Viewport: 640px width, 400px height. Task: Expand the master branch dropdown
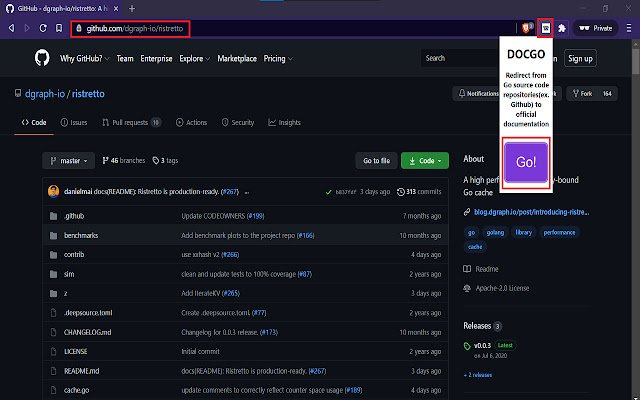(x=68, y=160)
